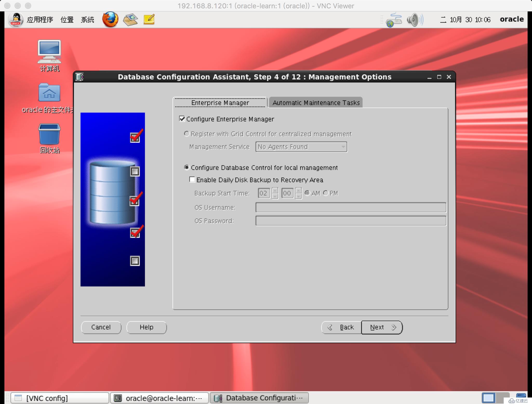Decrease the backup minute spinner
This screenshot has width=532, height=404.
pyautogui.click(x=299, y=196)
